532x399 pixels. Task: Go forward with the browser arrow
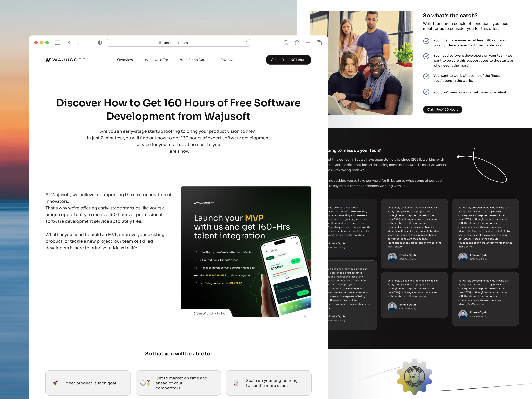coord(78,43)
